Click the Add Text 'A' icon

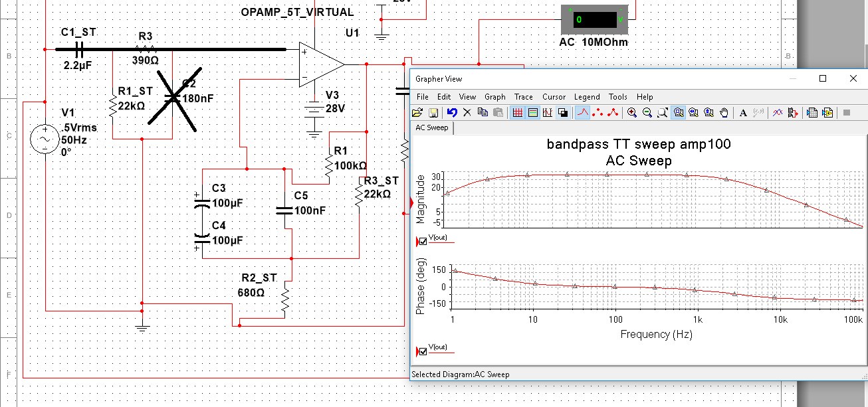743,113
